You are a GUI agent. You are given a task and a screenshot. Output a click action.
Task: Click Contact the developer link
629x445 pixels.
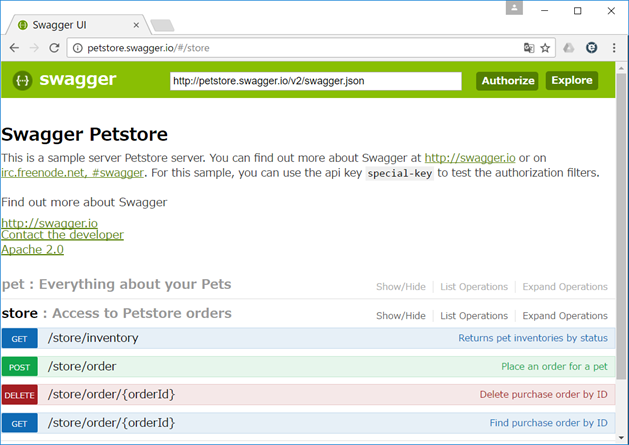[x=62, y=235]
